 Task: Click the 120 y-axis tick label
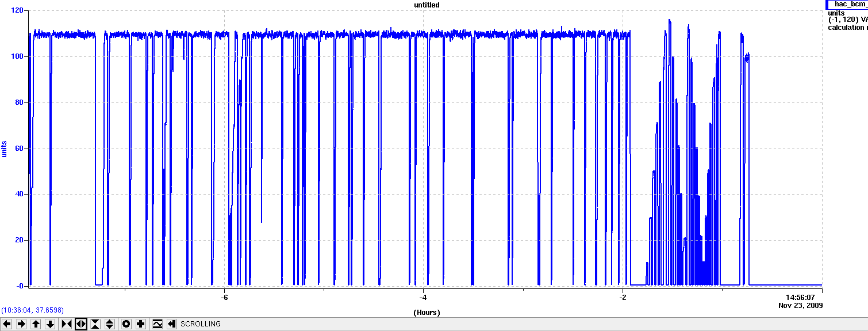(17, 11)
